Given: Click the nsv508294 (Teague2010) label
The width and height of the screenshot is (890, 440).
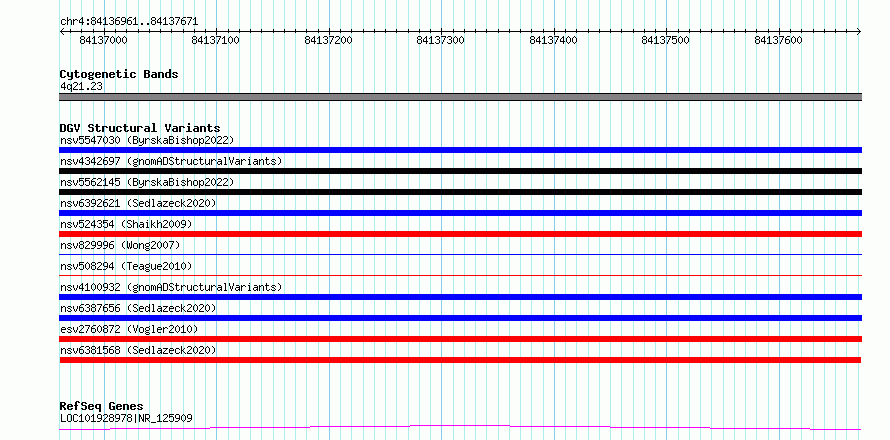Looking at the screenshot, I should [x=126, y=266].
